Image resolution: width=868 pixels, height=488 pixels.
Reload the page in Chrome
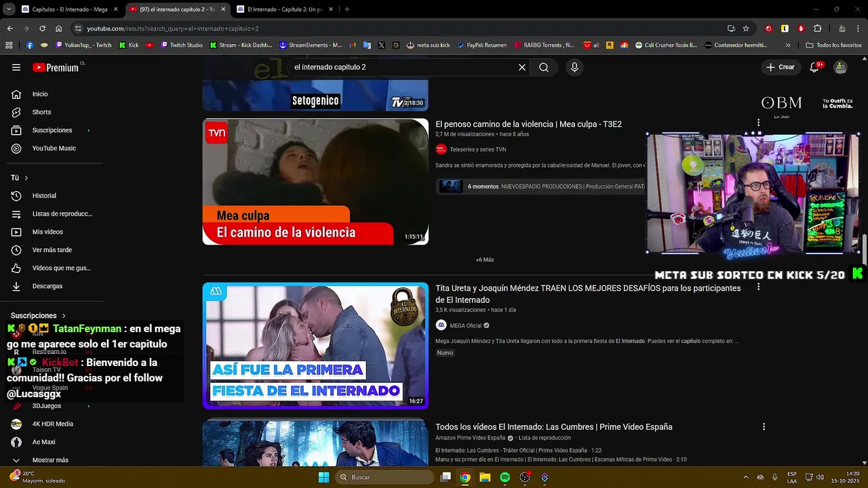coord(42,28)
